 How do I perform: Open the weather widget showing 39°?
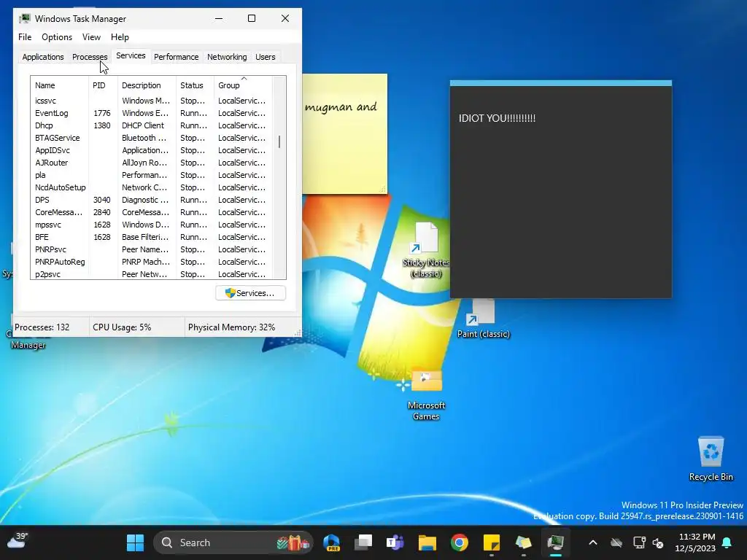pos(18,541)
